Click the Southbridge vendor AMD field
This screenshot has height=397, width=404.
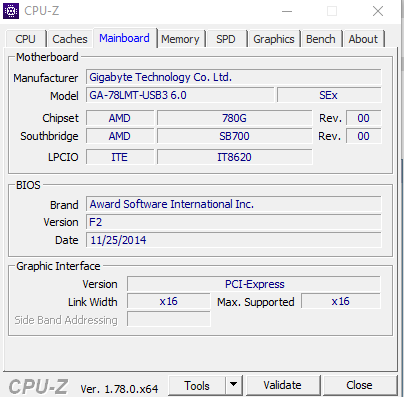120,136
